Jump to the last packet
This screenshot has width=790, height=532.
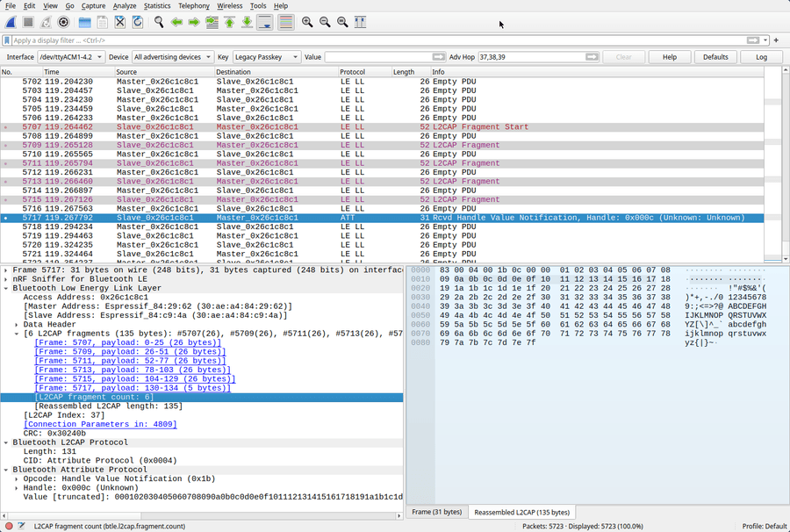coord(247,22)
